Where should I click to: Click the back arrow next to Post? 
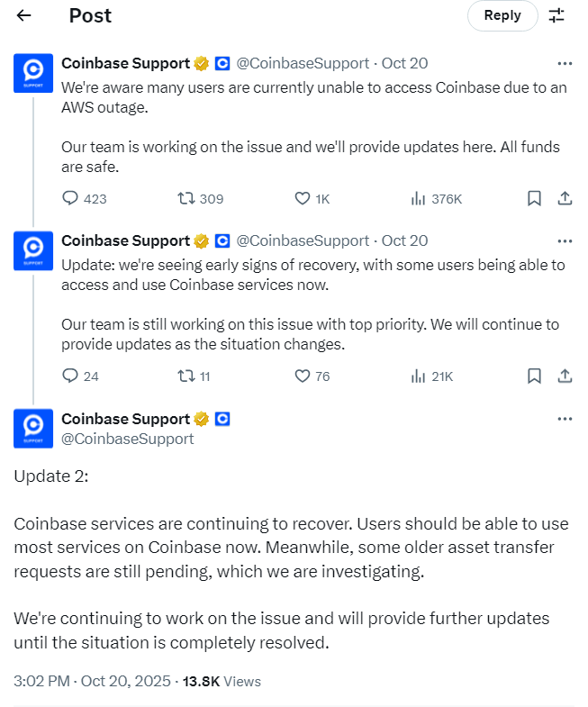[x=24, y=15]
